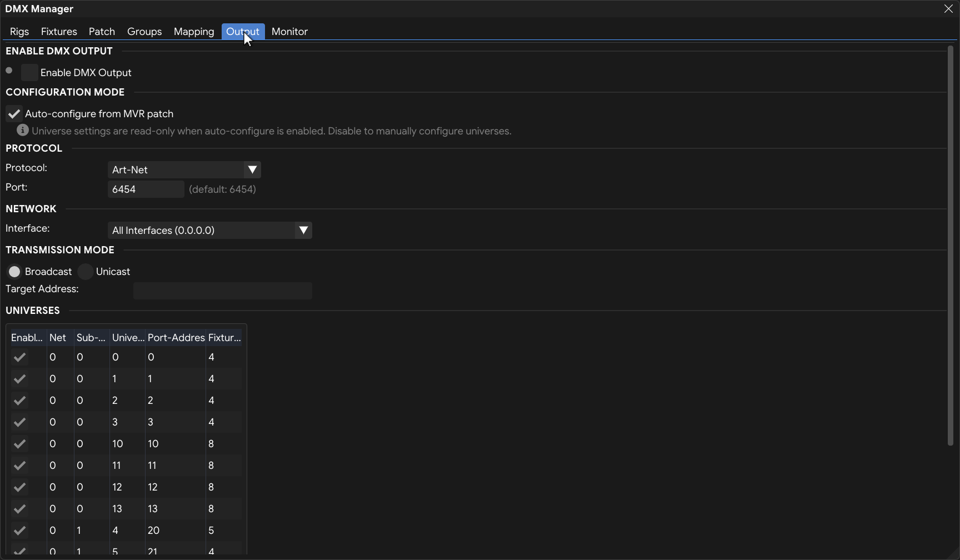Toggle enabled check for Port-Address 20 row

tap(19, 531)
